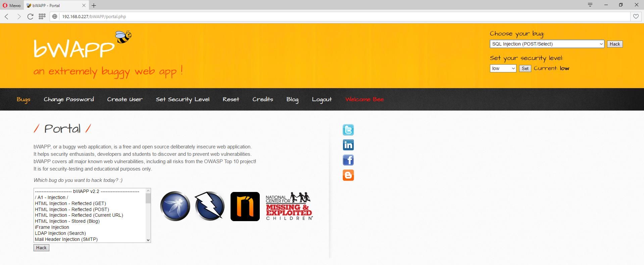The width and height of the screenshot is (644, 265).
Task: Click the Welcome Bee text
Action: coord(364,100)
